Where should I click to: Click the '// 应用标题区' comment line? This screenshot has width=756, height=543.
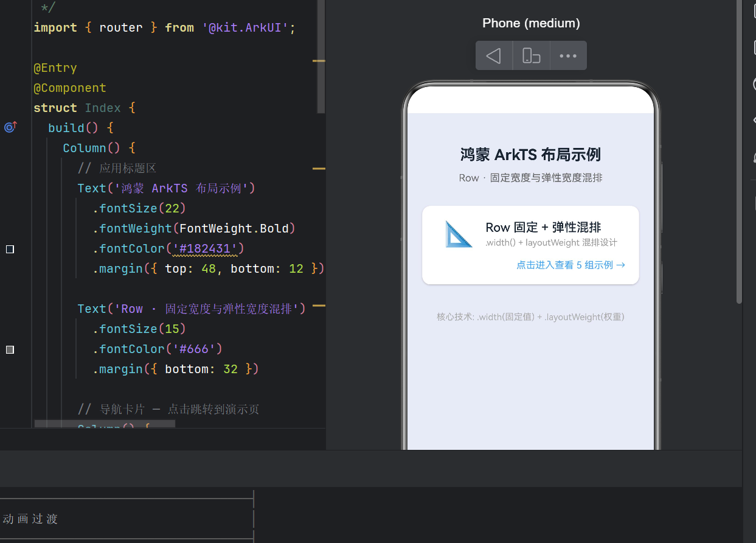click(117, 168)
